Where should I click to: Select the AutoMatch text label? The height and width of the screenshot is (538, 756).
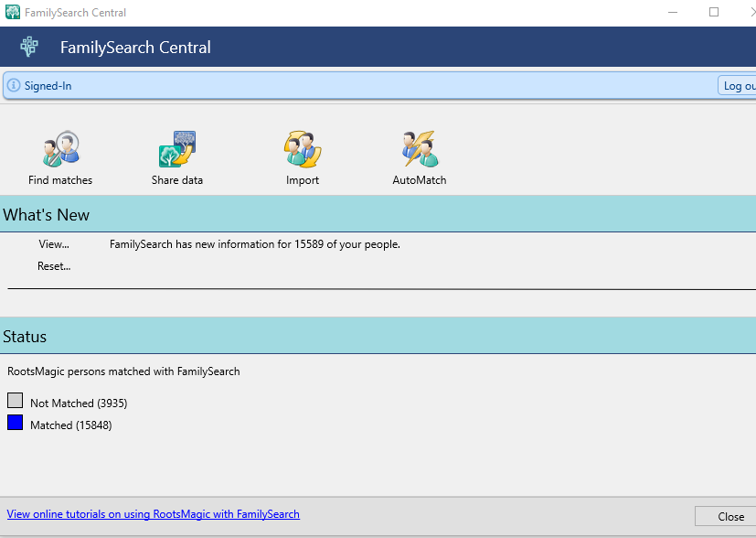coord(420,180)
